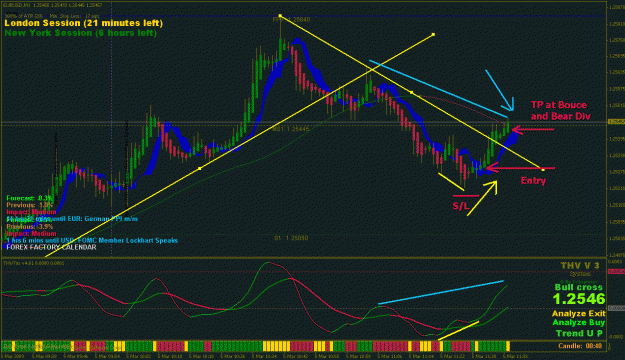
Task: Select the yellow trendline anchor at FPV peak
Action: click(280, 16)
